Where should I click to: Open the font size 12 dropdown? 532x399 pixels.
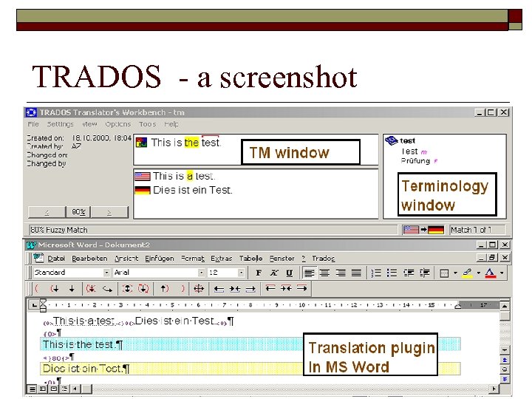pyautogui.click(x=241, y=273)
